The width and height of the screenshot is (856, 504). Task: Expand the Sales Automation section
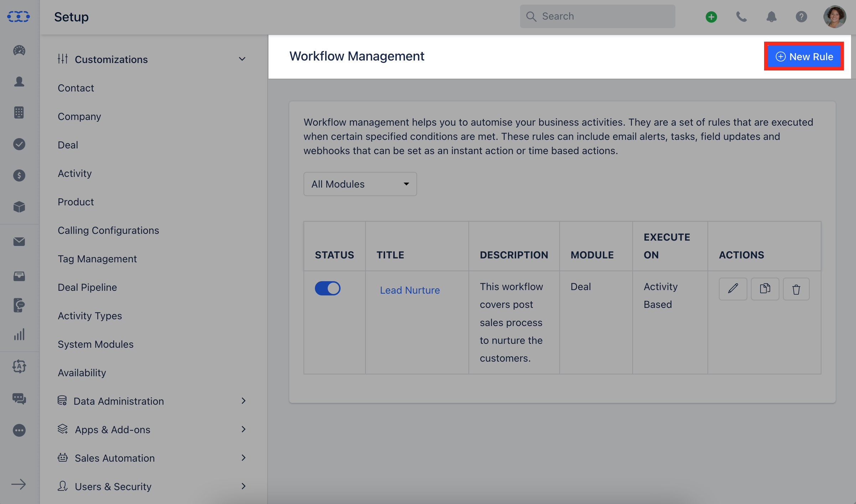pos(243,458)
